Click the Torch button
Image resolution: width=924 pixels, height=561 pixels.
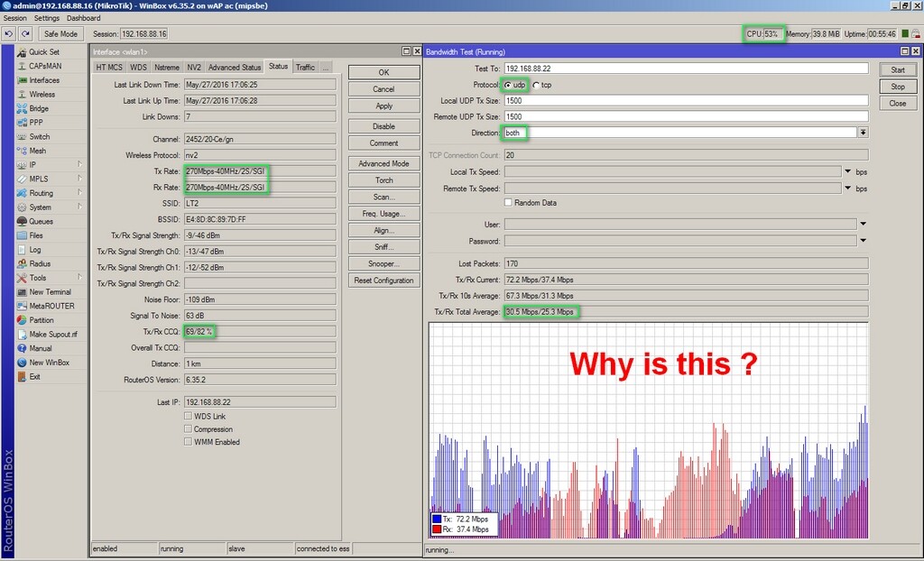383,180
